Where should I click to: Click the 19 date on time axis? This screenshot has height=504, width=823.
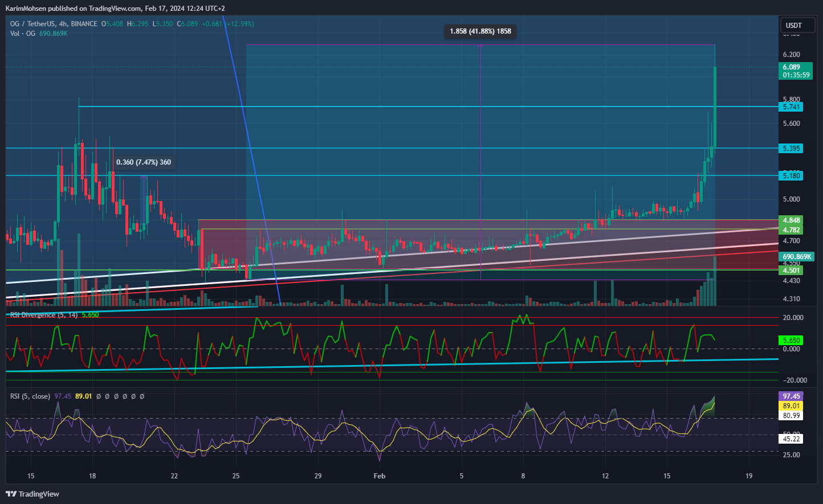coord(749,476)
